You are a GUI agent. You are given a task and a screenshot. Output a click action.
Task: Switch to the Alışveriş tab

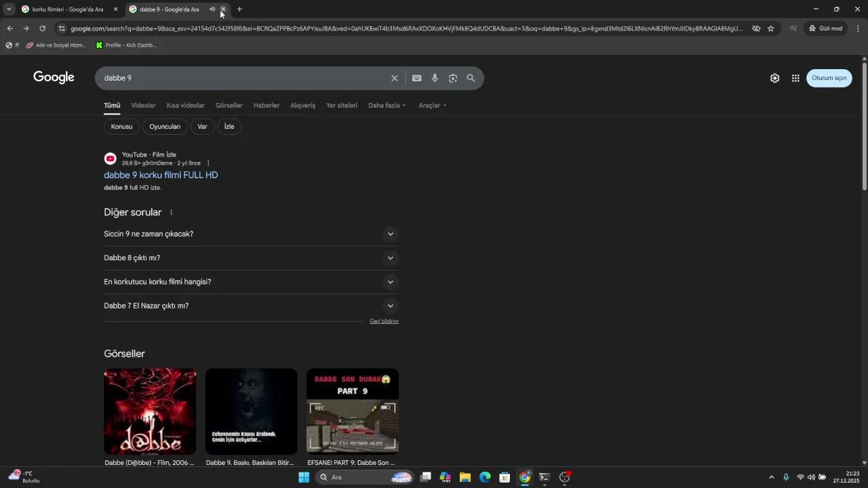(x=302, y=106)
